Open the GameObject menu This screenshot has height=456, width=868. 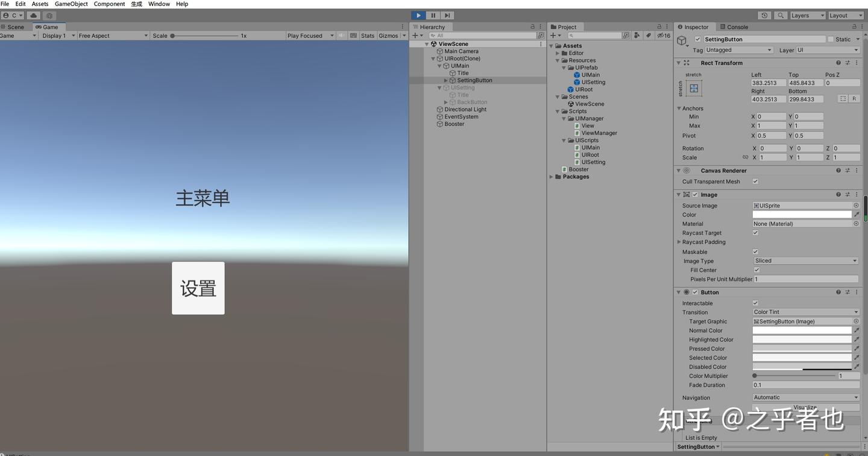tap(71, 4)
